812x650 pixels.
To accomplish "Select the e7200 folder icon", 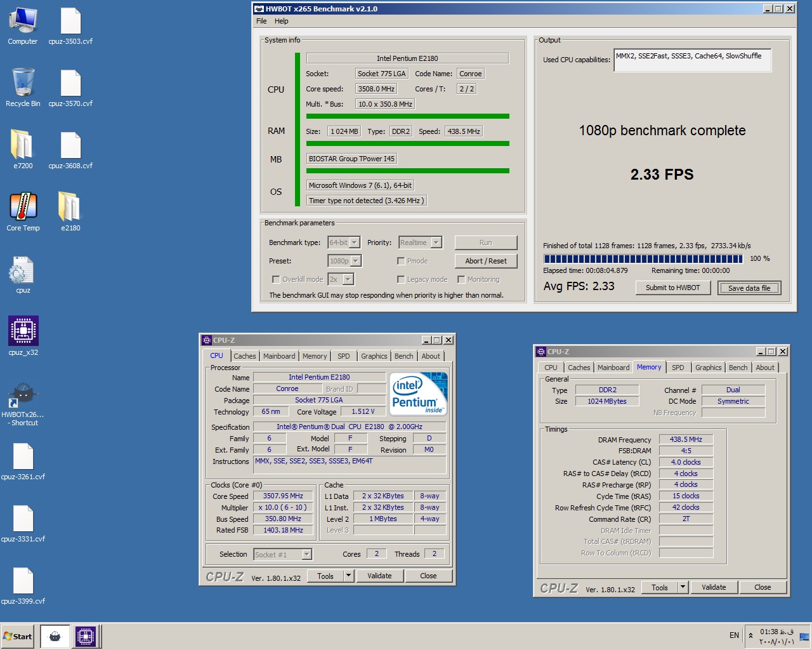I will click(x=23, y=150).
